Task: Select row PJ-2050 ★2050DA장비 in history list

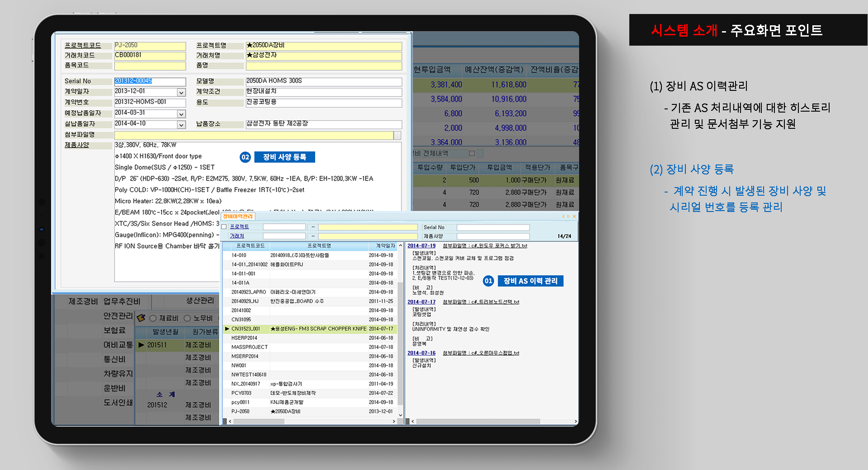Action: (310, 411)
